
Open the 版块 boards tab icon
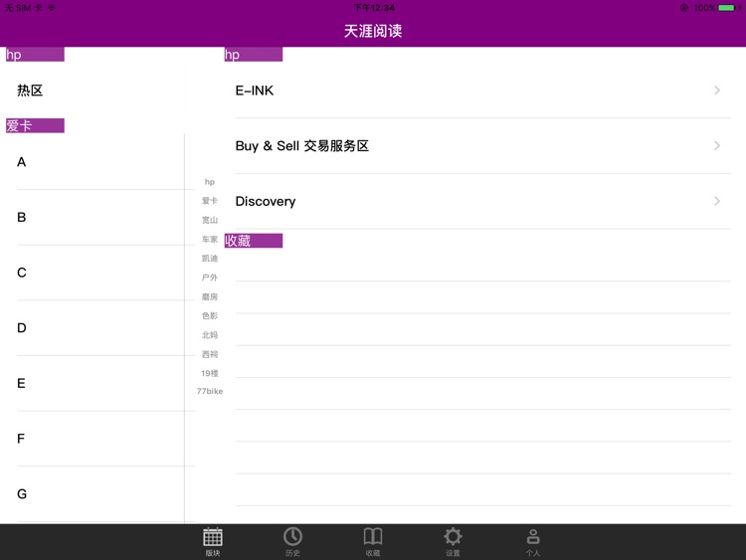coord(213,538)
